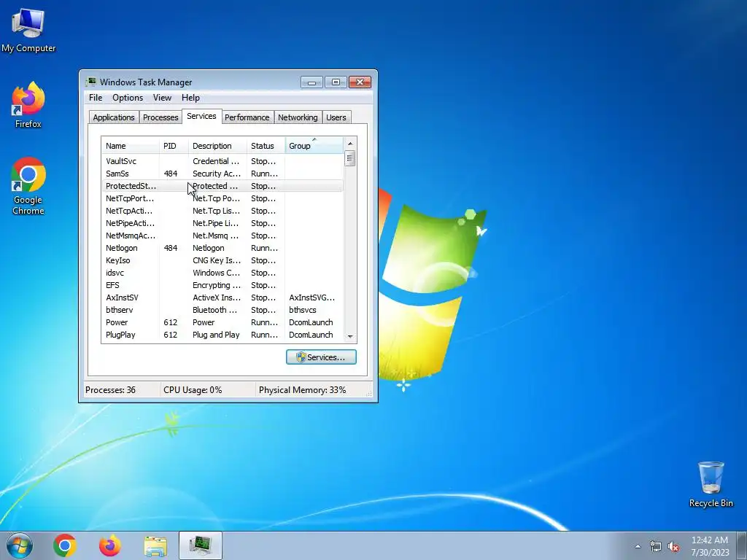
Task: Click the AxInstSVG... group cell
Action: tap(311, 297)
